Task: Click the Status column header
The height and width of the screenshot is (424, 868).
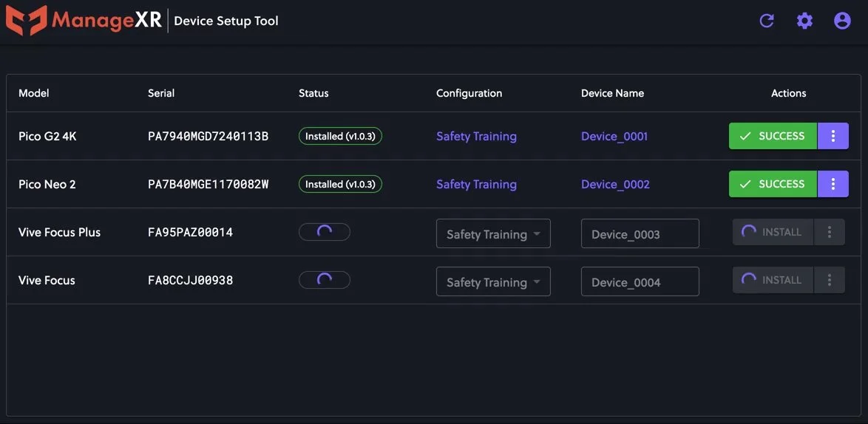Action: (313, 93)
